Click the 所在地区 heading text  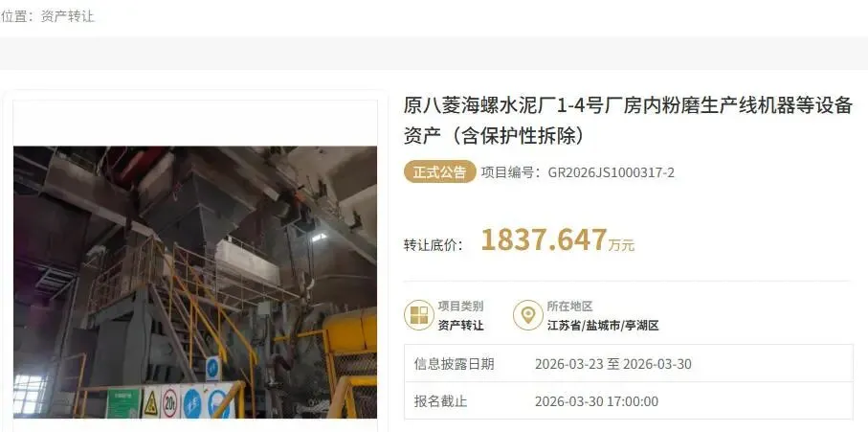(569, 306)
